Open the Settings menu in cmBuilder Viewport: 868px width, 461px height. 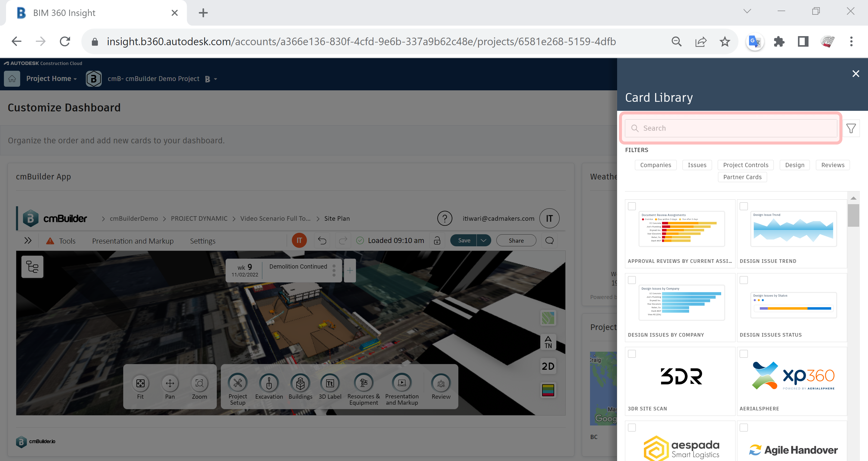pyautogui.click(x=202, y=241)
